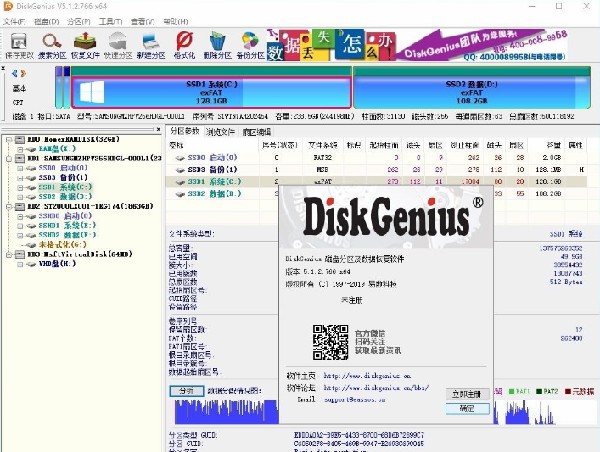Screen dimensions: 600x452
Task: Collapse the HD2 ST2000 tree node
Action: [x=9, y=207]
